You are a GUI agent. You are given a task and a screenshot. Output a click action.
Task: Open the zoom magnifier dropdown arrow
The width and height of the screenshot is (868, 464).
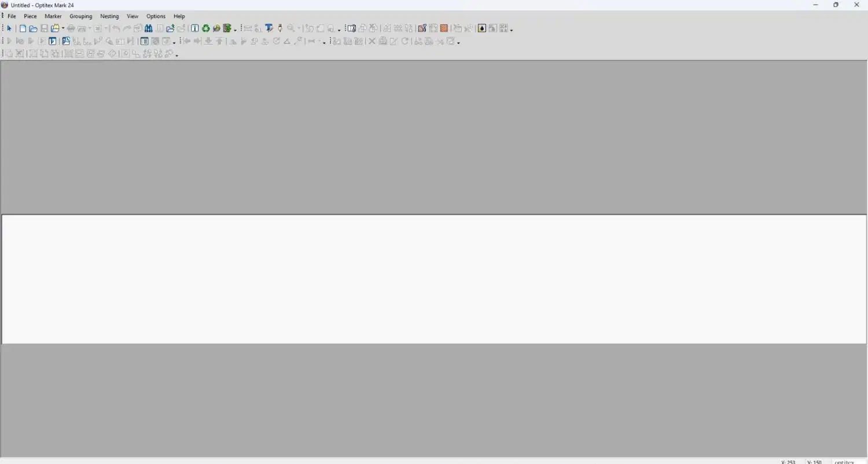click(299, 28)
